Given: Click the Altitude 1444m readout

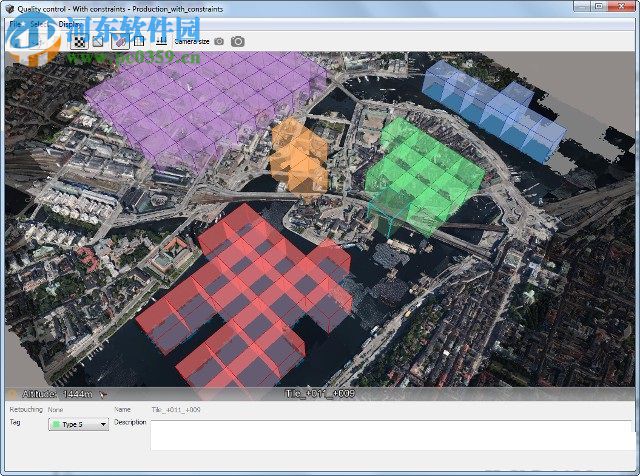Looking at the screenshot, I should coord(57,394).
